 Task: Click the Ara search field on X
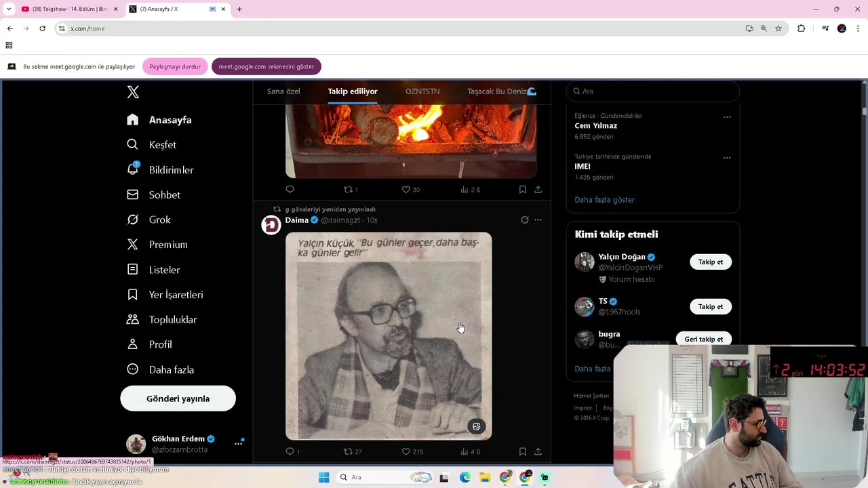pyautogui.click(x=652, y=91)
